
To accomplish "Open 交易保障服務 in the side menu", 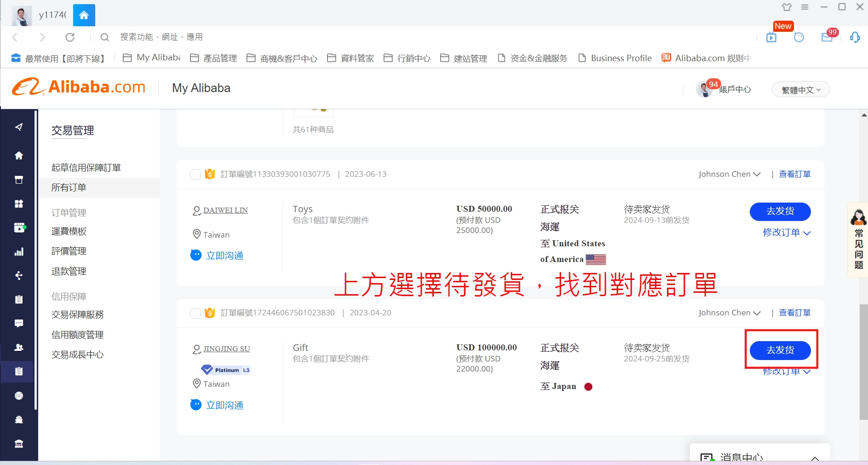I will click(78, 314).
